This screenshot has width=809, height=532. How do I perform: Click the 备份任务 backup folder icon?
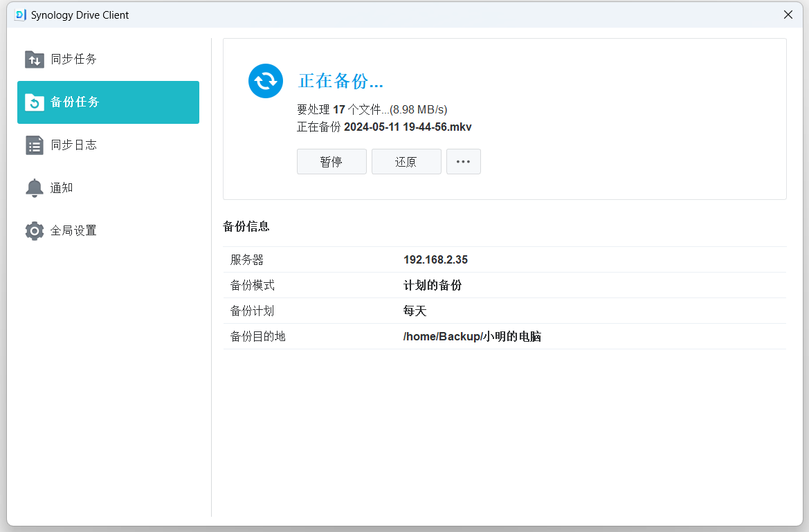click(35, 102)
